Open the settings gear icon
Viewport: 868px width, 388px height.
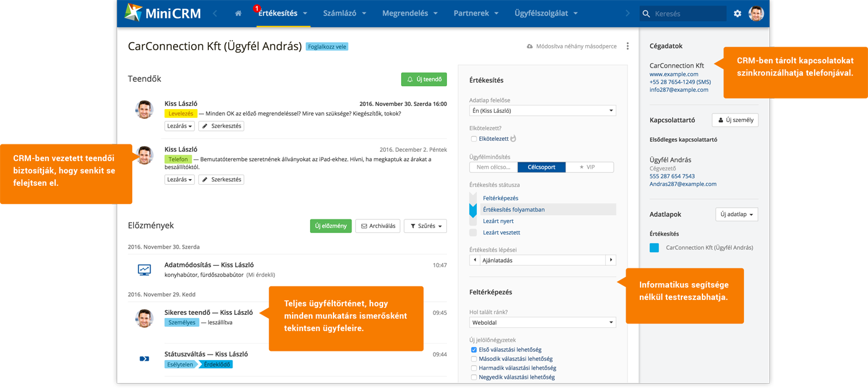coord(737,13)
